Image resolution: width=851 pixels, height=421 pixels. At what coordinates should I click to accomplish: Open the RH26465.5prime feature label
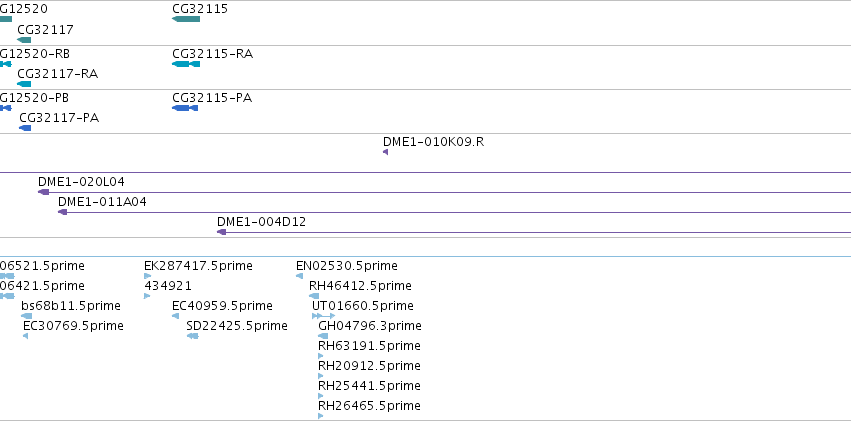click(x=369, y=405)
